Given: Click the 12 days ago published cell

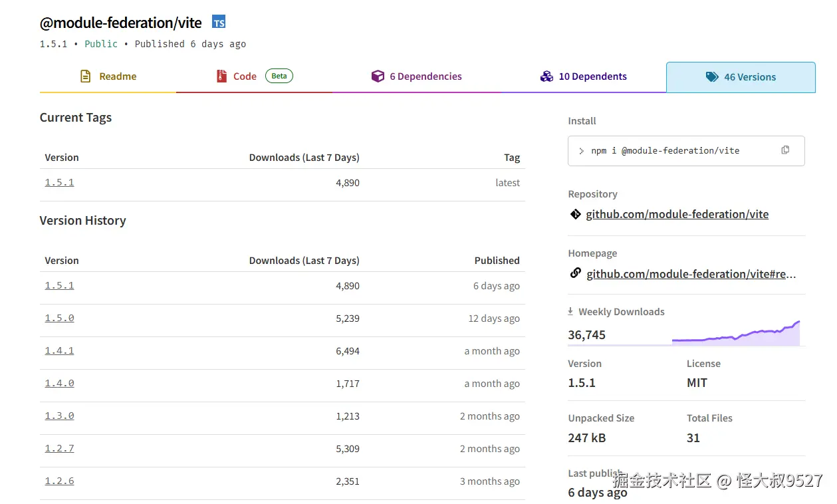Looking at the screenshot, I should point(494,318).
